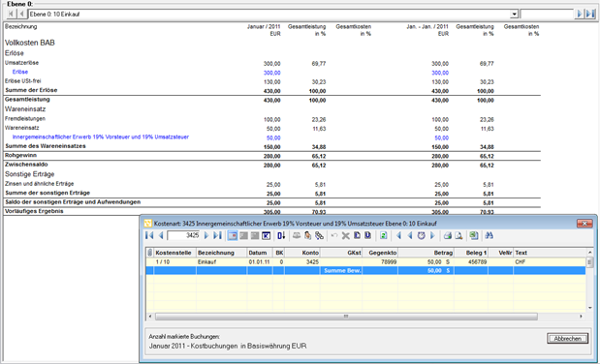The width and height of the screenshot is (600, 364).
Task: Open search with the binoculars icon
Action: pyautogui.click(x=489, y=235)
